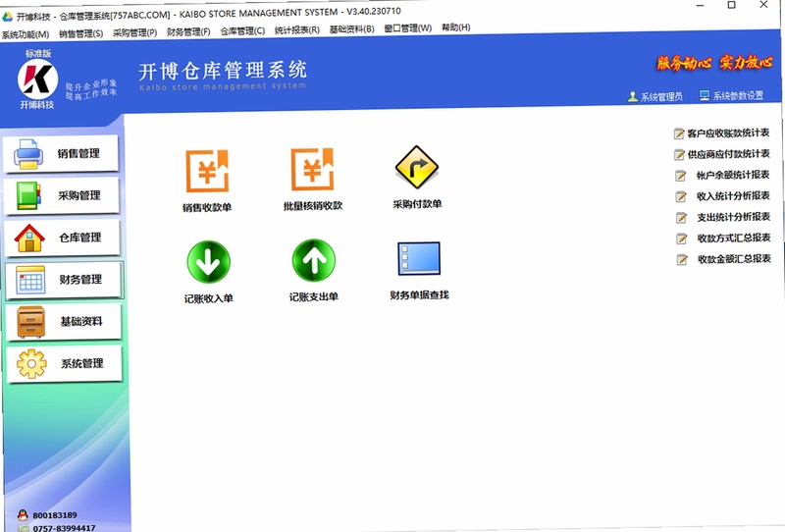Open the 财务管理(F) menu
The width and height of the screenshot is (785, 532).
click(x=188, y=31)
